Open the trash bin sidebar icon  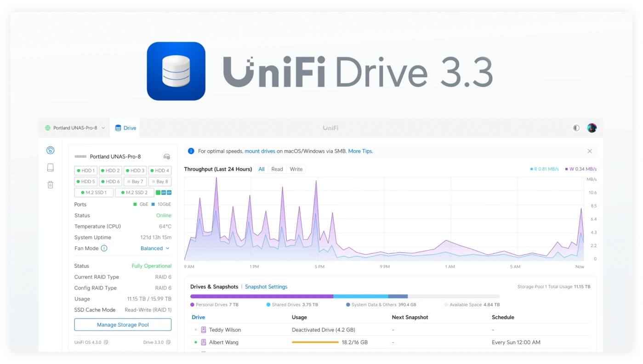point(51,185)
